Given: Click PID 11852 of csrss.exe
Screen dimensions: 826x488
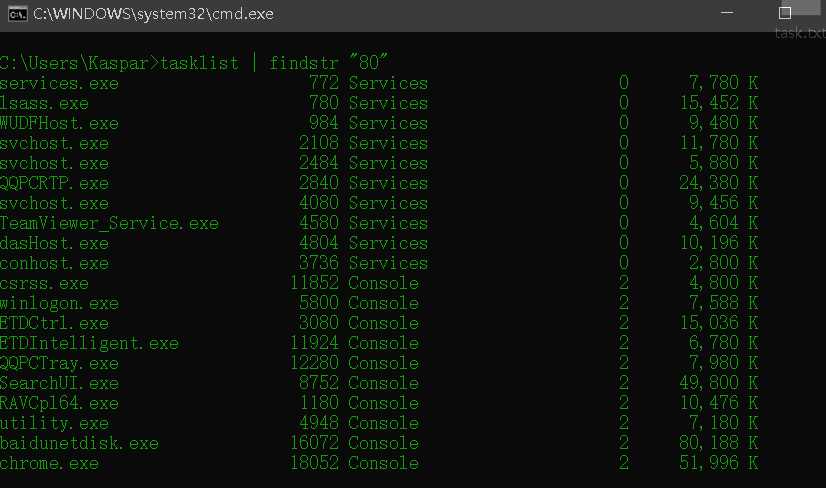Looking at the screenshot, I should [314, 284].
